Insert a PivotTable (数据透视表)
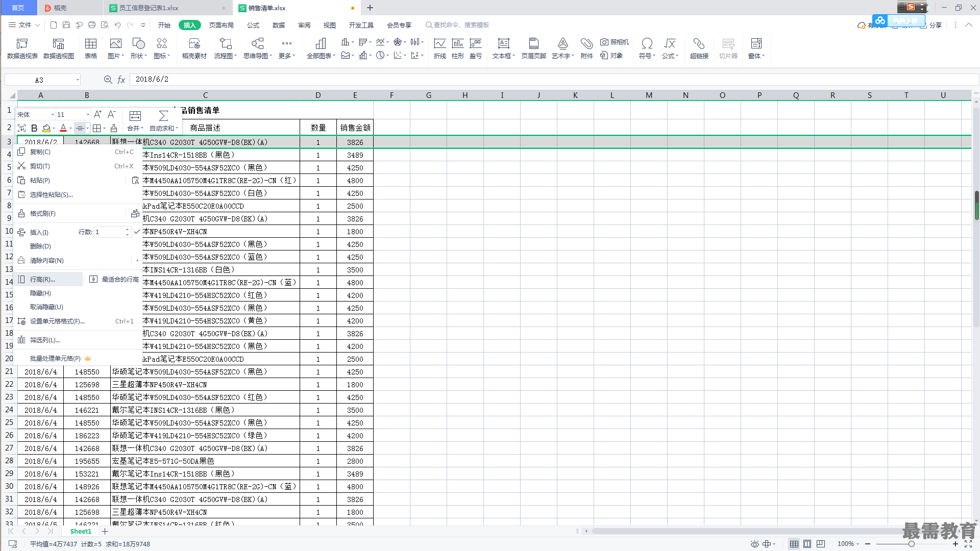This screenshot has width=980, height=551. 22,48
